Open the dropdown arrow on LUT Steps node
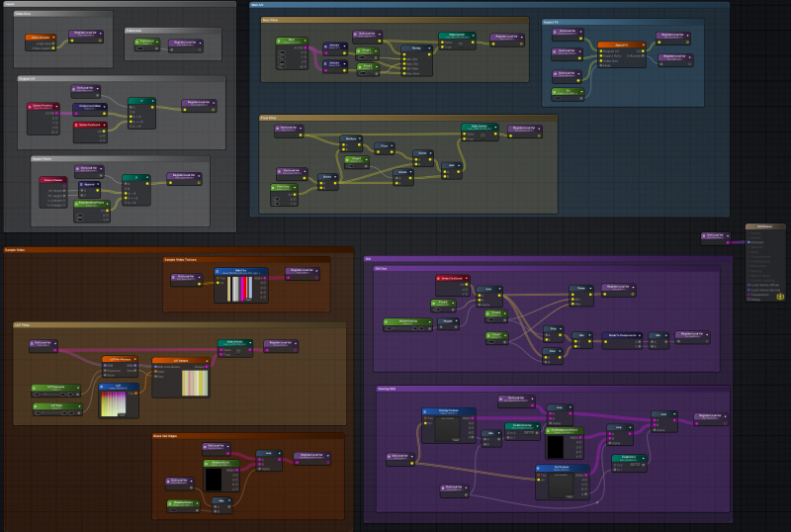 pyautogui.click(x=81, y=408)
